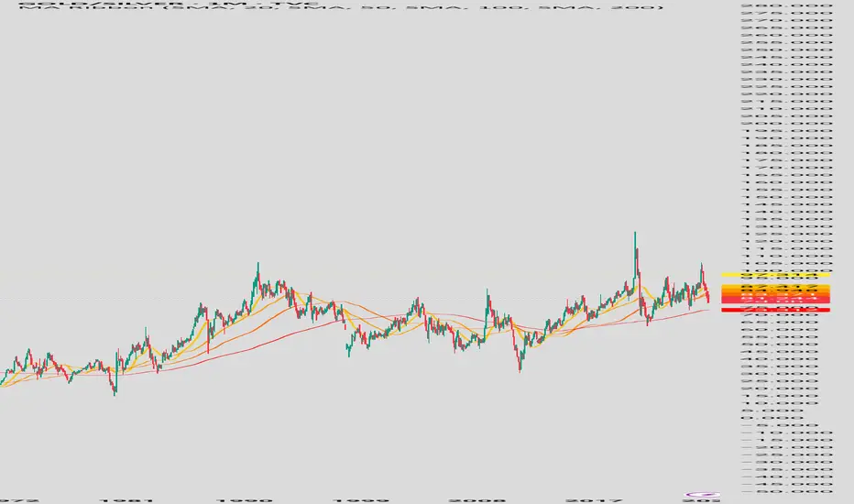Screen dimensions: 854x504
Task: Open the MA Ribbon indicator legend
Action: (340, 8)
